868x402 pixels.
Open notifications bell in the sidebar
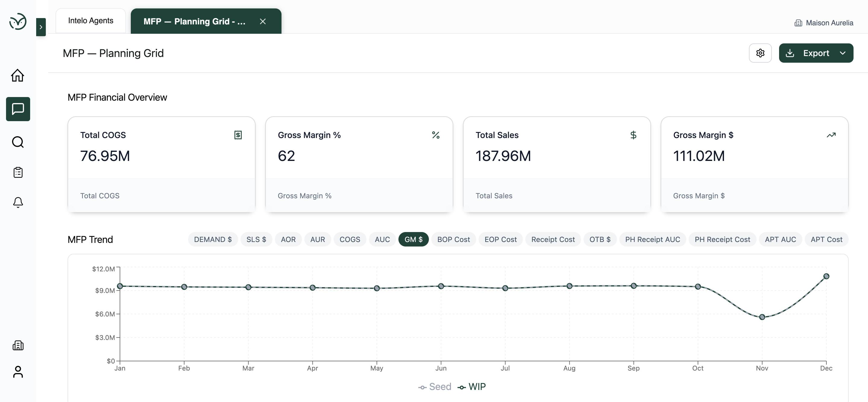(18, 203)
